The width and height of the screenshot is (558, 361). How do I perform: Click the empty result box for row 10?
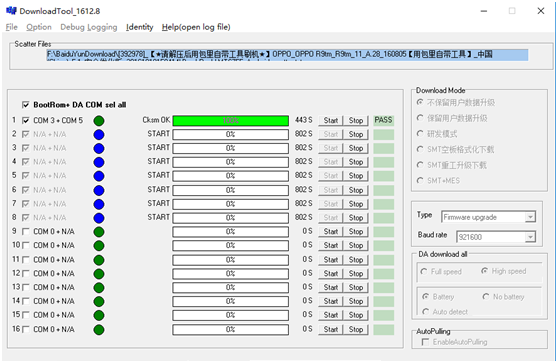(x=384, y=246)
